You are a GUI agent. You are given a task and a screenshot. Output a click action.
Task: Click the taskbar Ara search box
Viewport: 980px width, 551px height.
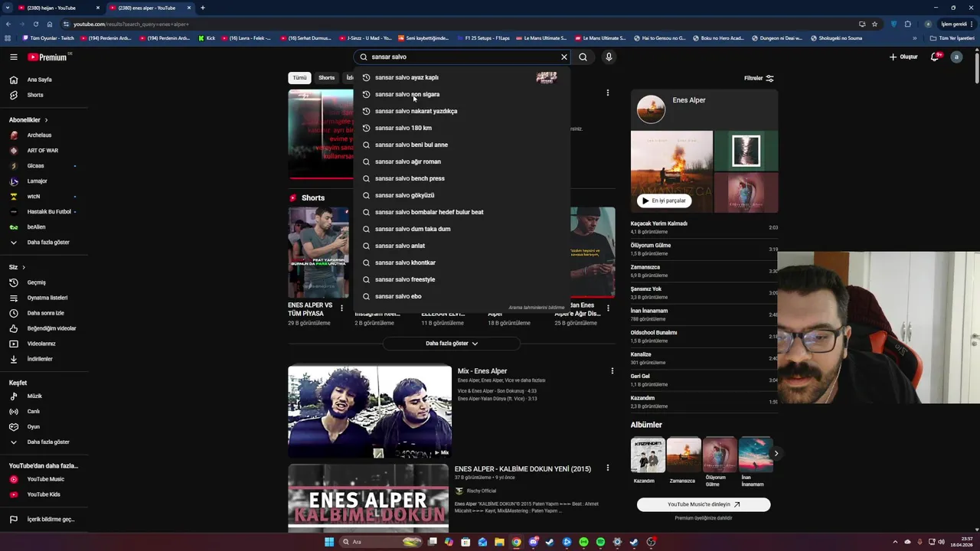(381, 542)
